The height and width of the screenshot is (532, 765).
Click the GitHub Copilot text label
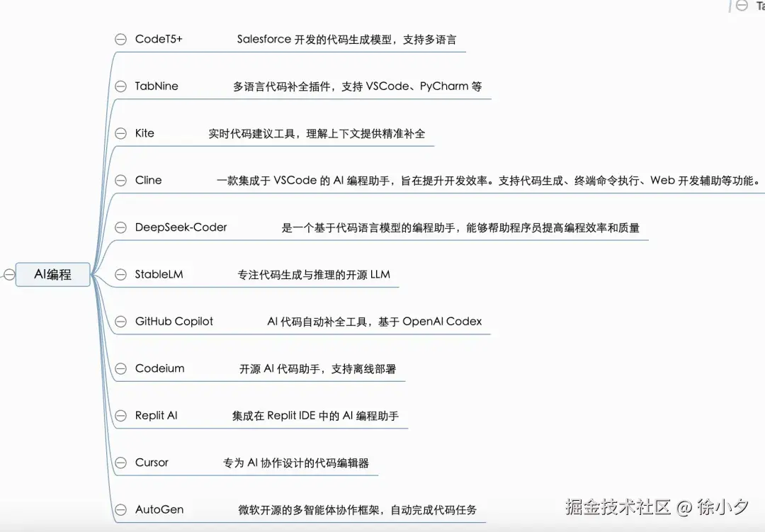pyautogui.click(x=174, y=321)
